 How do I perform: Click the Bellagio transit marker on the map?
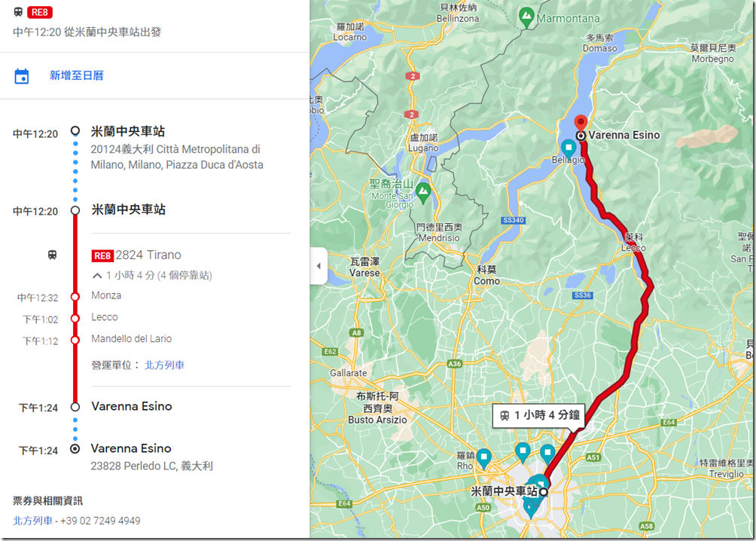tap(569, 148)
